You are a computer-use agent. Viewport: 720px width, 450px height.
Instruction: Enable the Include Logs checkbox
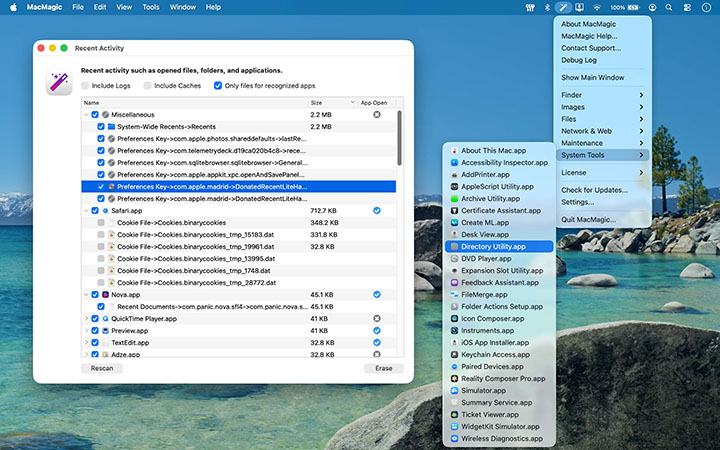(x=85, y=86)
